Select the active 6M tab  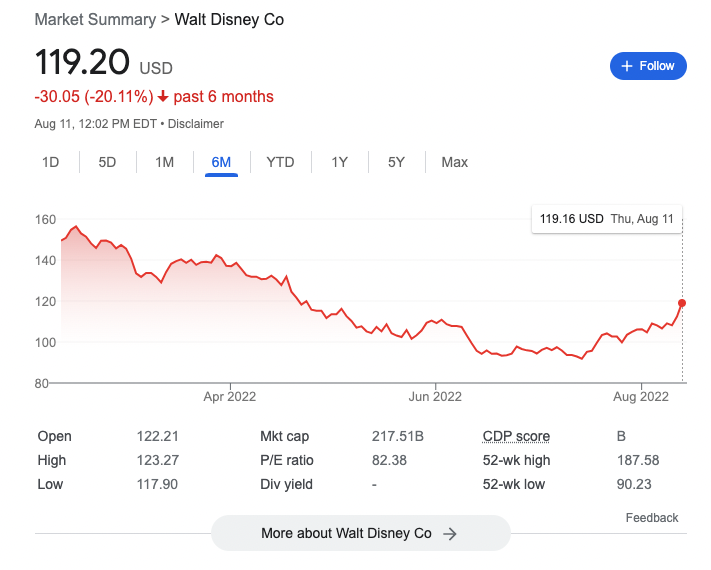[x=221, y=162]
